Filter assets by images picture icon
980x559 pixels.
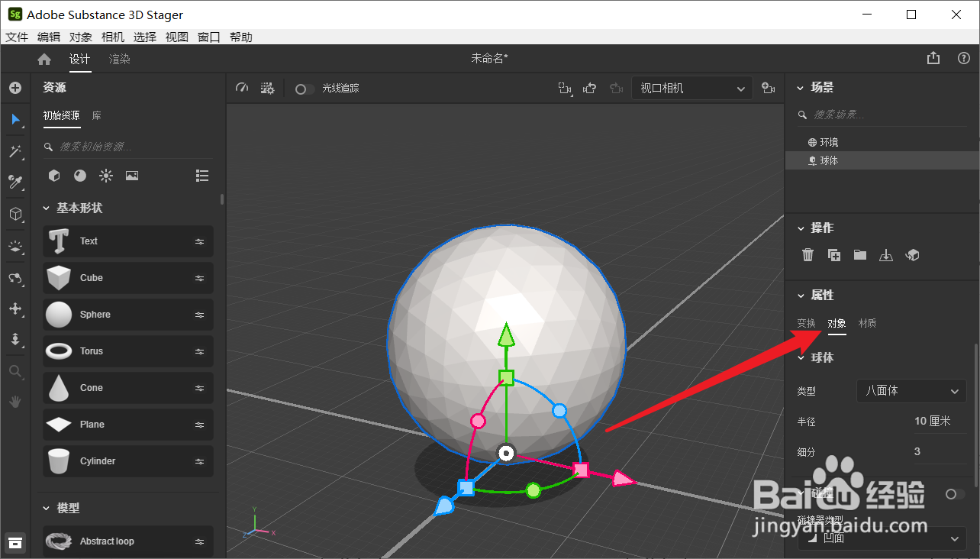tap(132, 176)
